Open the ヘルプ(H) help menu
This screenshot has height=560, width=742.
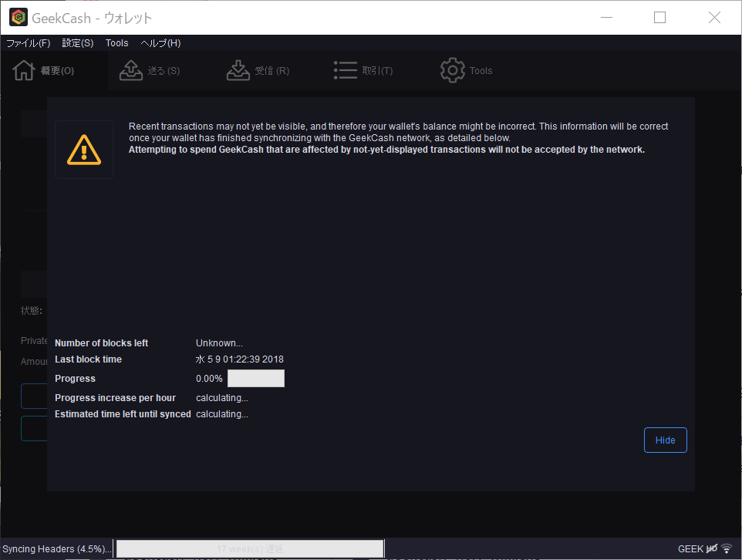tap(160, 43)
